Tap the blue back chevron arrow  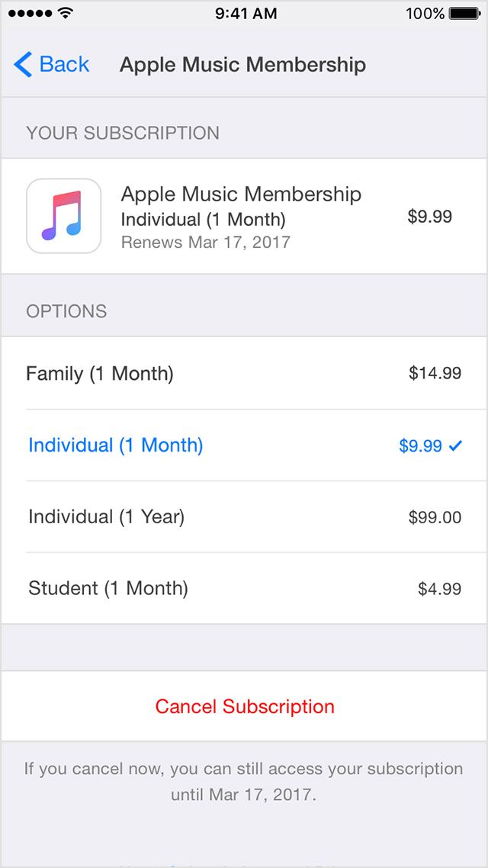click(23, 65)
